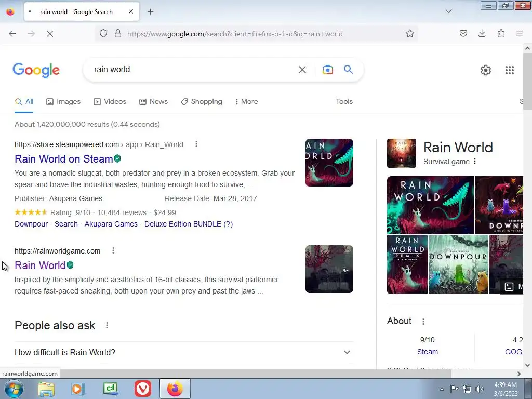Follow the Akupara Games sitelink

[x=111, y=224]
